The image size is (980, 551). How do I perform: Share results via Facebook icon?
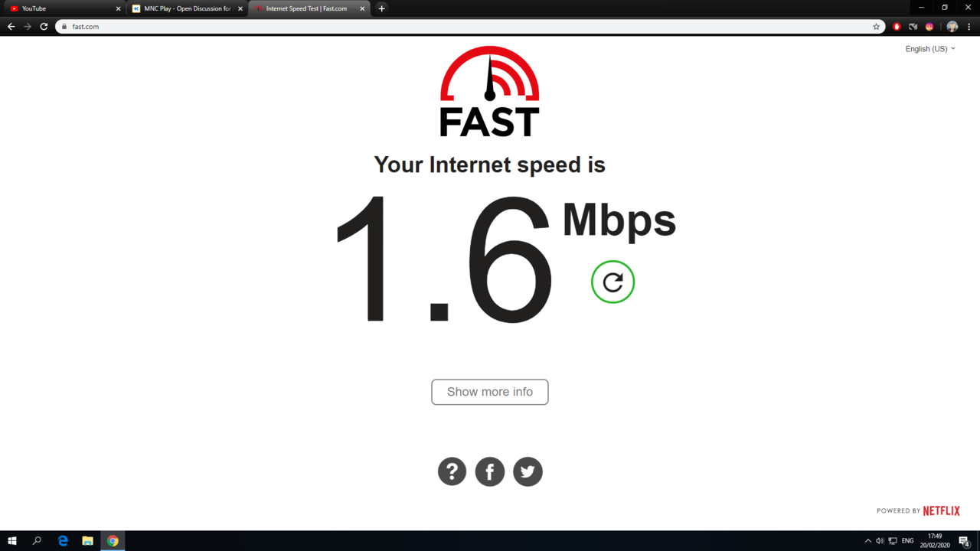tap(490, 471)
